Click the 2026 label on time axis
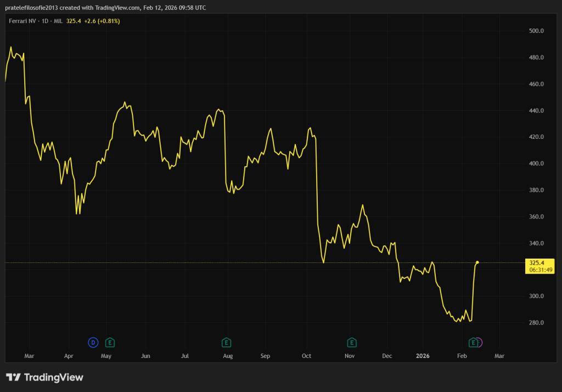Image resolution: width=562 pixels, height=392 pixels. 423,356
